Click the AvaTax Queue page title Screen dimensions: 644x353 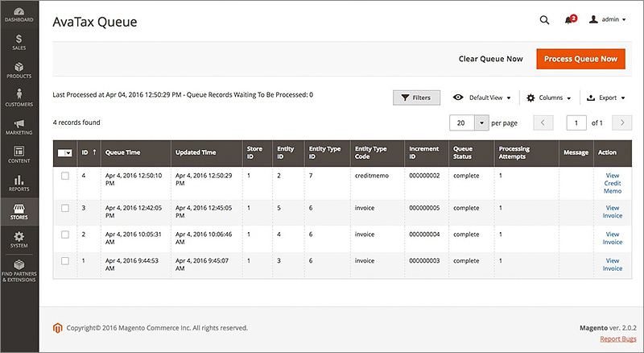pos(95,22)
